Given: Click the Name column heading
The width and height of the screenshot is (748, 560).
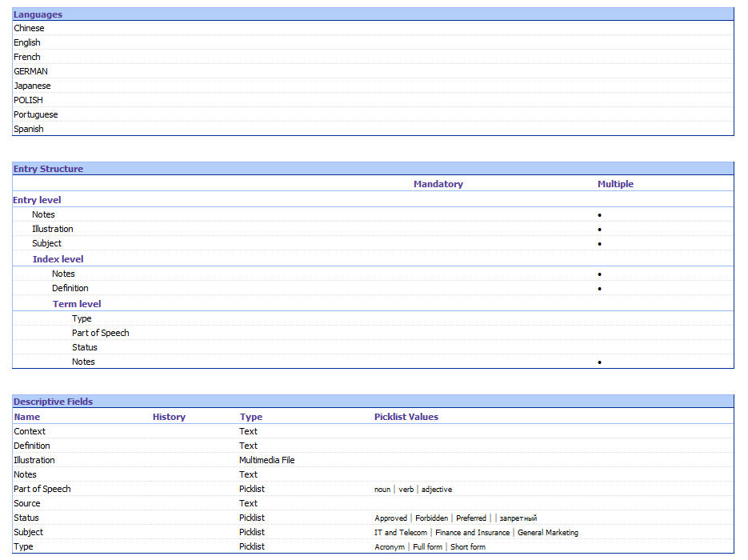Looking at the screenshot, I should (x=27, y=417).
